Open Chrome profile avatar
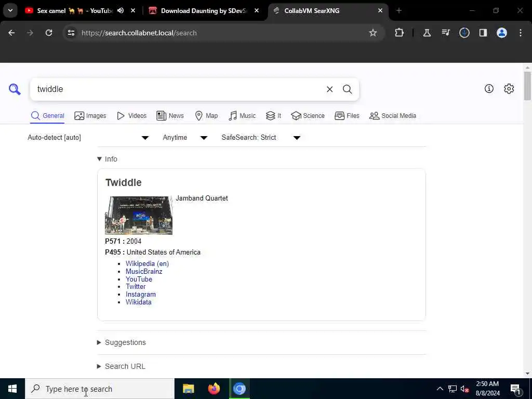 [x=502, y=33]
